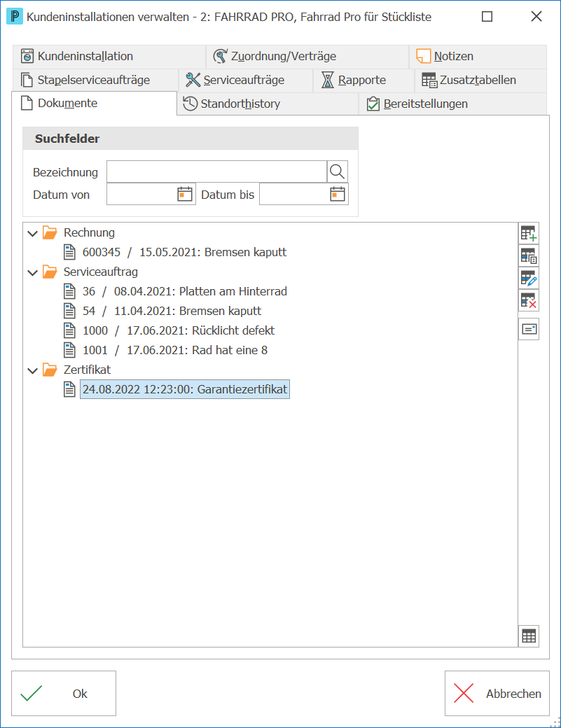
Task: Click into the Datum bis date field
Action: (x=294, y=194)
